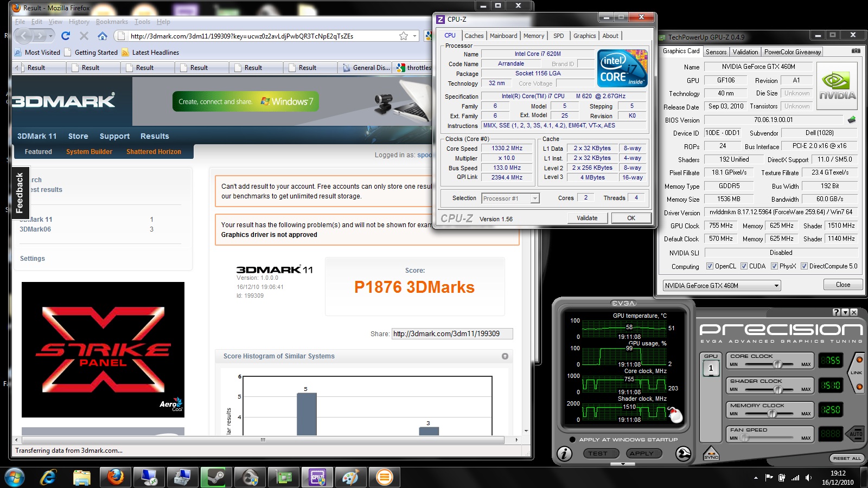Enable Apply at Windows Startup option
The width and height of the screenshot is (868, 488).
(572, 440)
